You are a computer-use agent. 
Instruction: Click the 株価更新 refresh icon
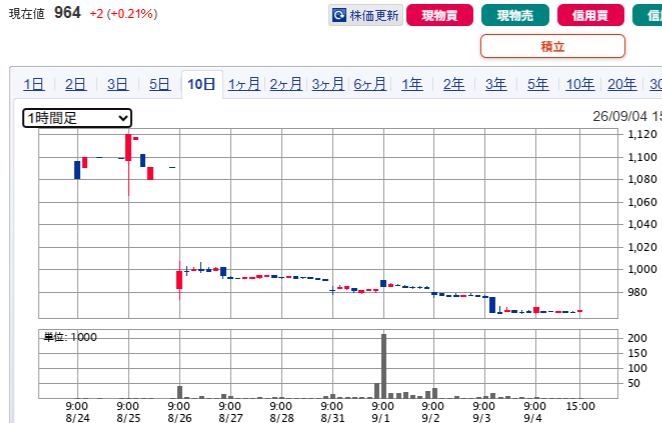[339, 15]
